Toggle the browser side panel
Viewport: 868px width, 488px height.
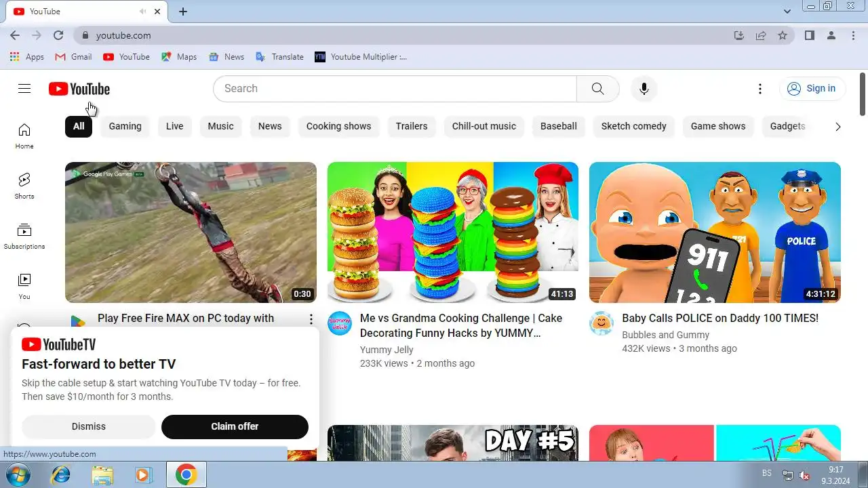(810, 35)
